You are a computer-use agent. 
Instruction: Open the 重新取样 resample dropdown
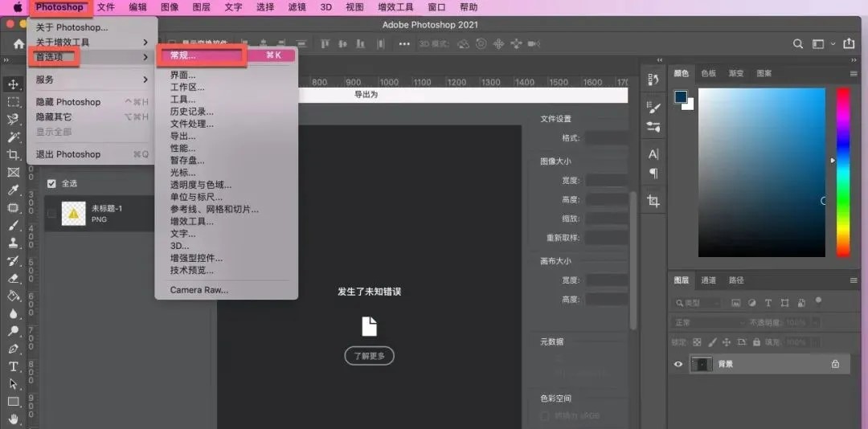[606, 238]
